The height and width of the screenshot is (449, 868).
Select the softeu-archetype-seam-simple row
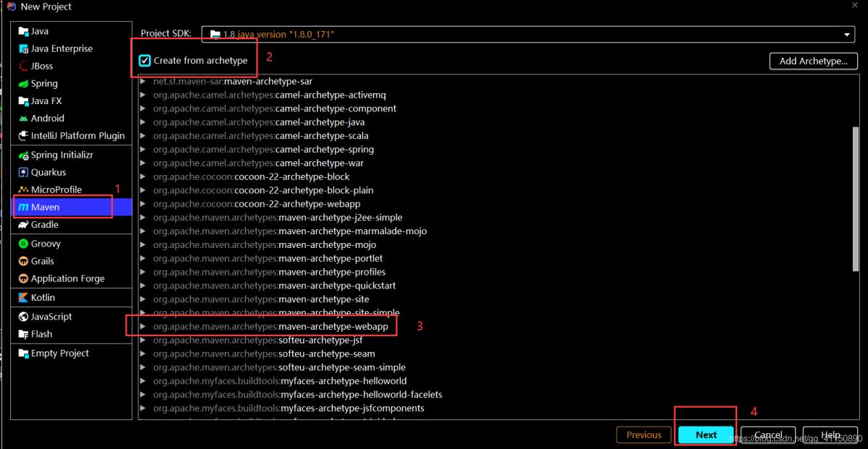(x=496, y=367)
